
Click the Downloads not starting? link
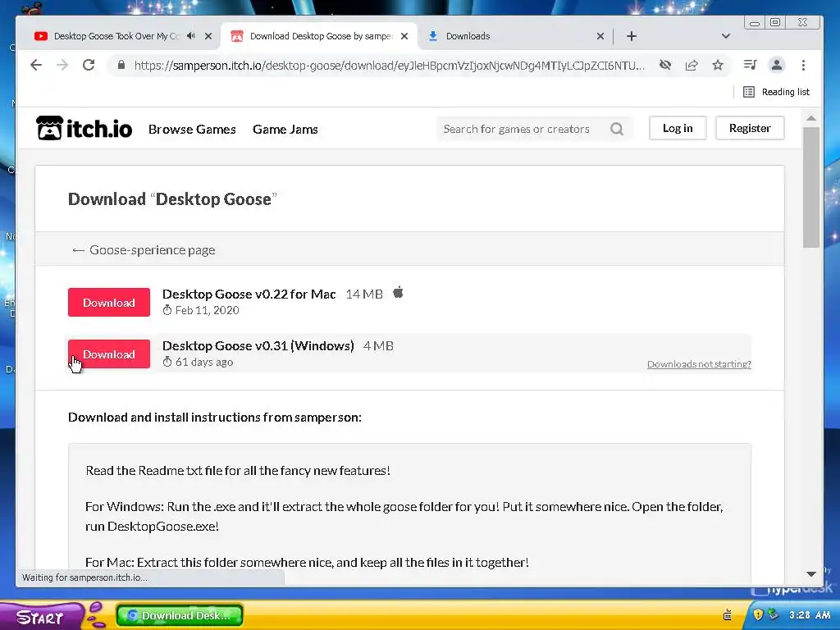point(699,364)
